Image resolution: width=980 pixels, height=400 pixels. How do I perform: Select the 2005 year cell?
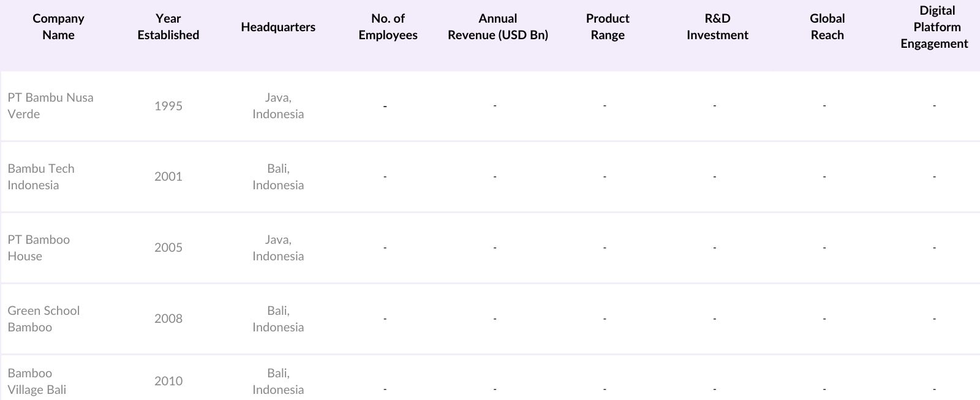coord(168,247)
